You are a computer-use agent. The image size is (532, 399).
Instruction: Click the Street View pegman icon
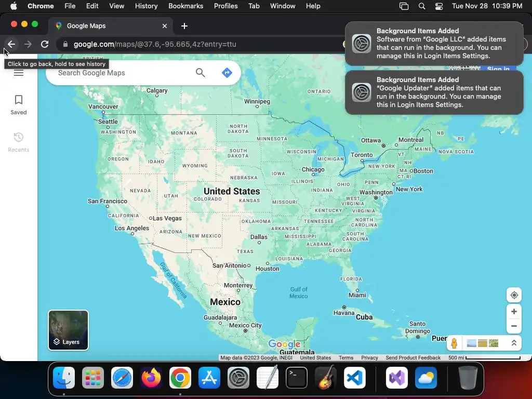click(454, 343)
